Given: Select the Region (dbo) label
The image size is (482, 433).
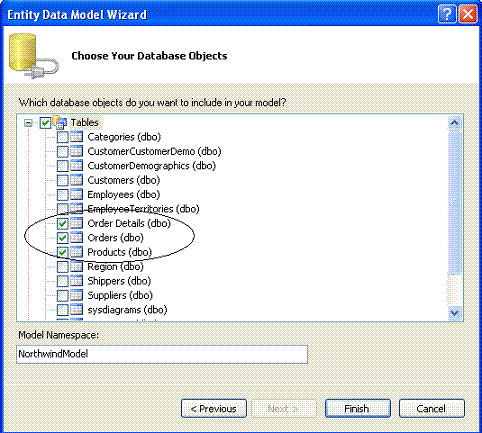Looking at the screenshot, I should 115,267.
